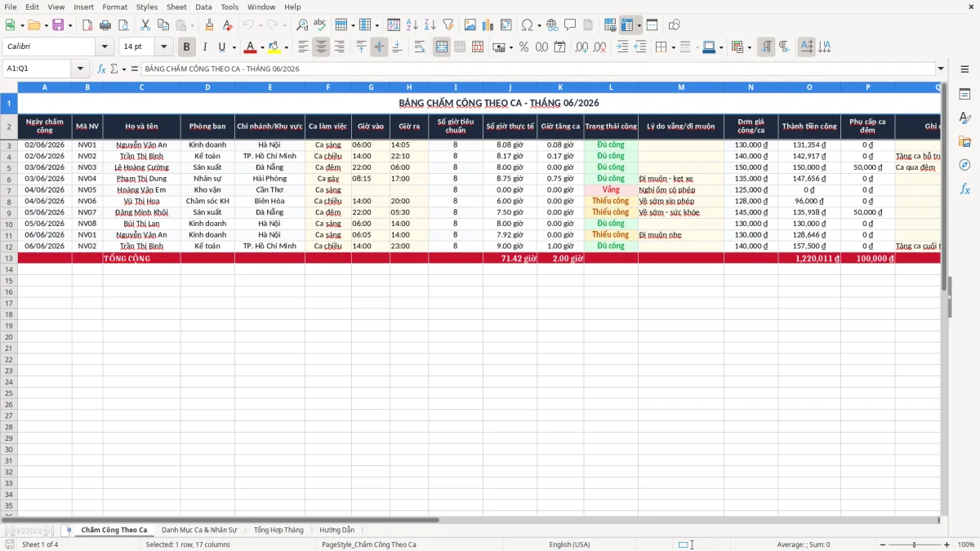Screen dimensions: 980x551
Task: Export directly as PDF
Action: coord(87,25)
